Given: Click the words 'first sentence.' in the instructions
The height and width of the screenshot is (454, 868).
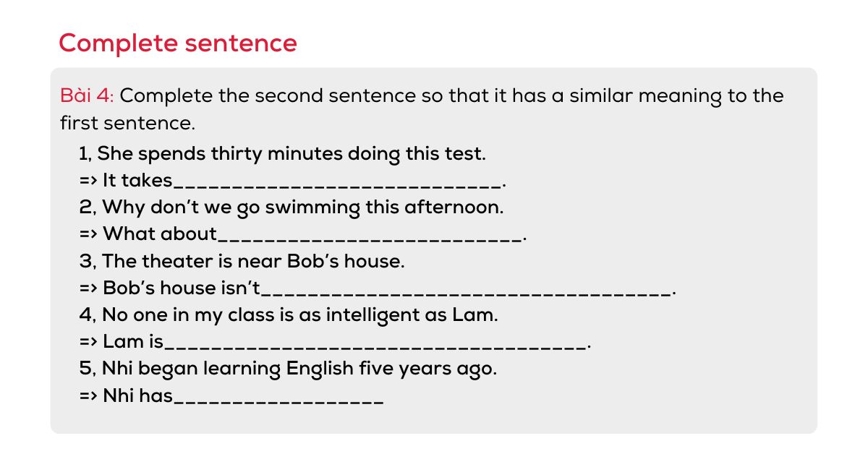Looking at the screenshot, I should (127, 123).
